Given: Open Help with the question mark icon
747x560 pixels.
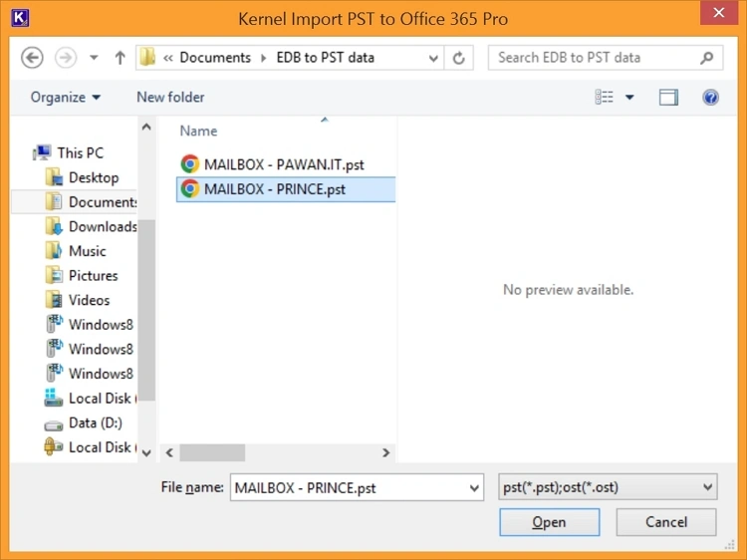Looking at the screenshot, I should pos(710,98).
